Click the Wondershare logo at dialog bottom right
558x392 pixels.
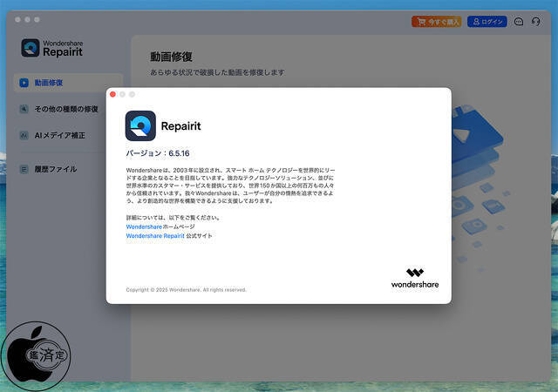click(x=414, y=278)
